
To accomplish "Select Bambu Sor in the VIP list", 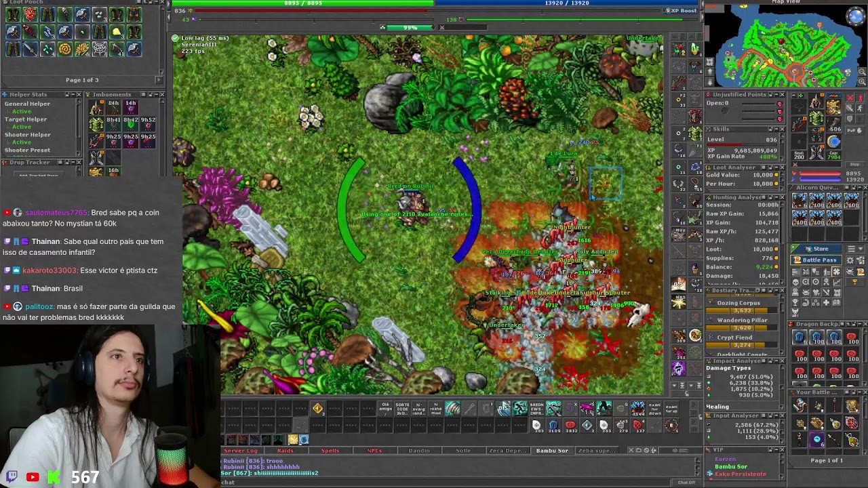I will [731, 466].
